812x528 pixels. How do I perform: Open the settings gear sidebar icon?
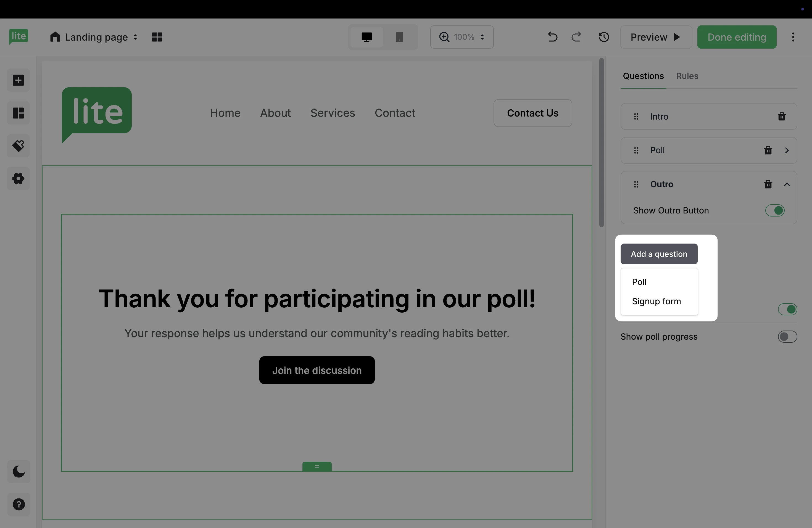click(x=19, y=178)
